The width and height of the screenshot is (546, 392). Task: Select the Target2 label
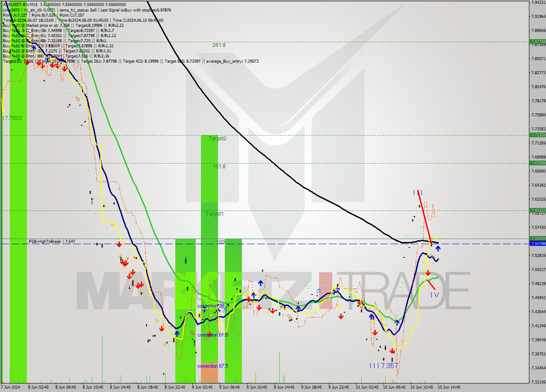[218, 138]
